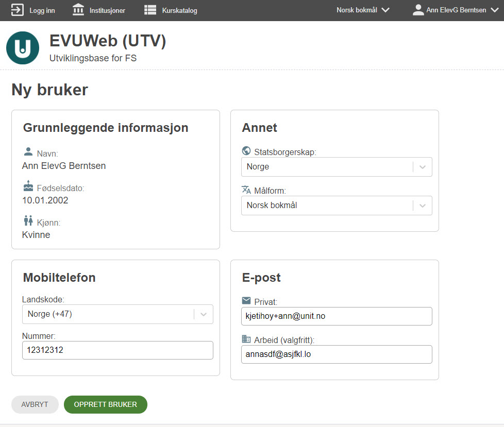This screenshot has width=504, height=427.
Task: Click the gender icon beside Kjønn
Action: pyautogui.click(x=28, y=220)
